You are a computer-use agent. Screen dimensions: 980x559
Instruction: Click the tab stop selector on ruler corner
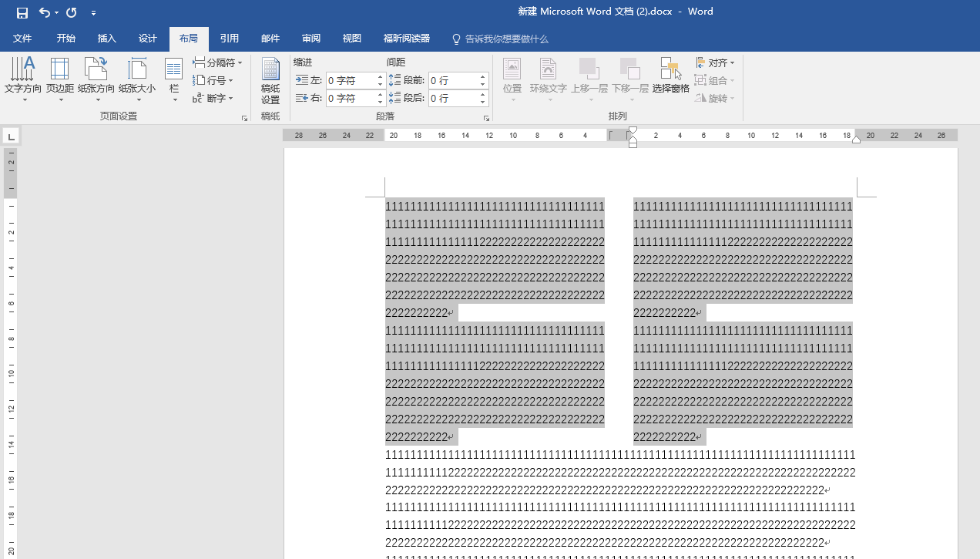pyautogui.click(x=11, y=136)
